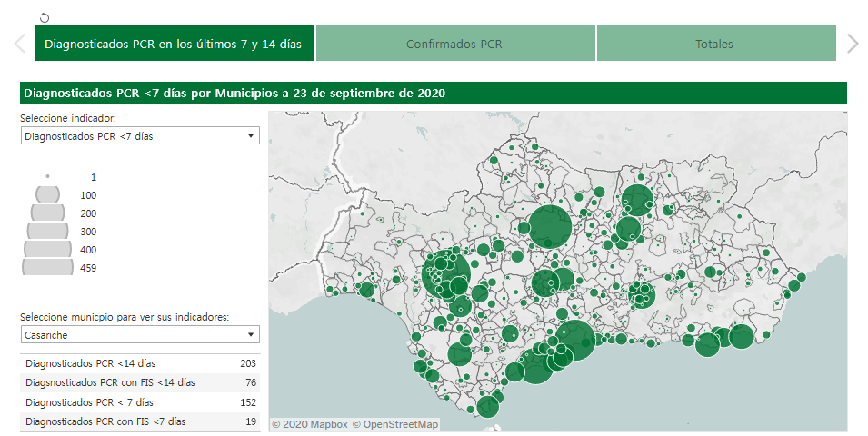The width and height of the screenshot is (868, 436).
Task: Select 'Diagnosticados PCR en los últimos 7 y 14 días' tab
Action: pyautogui.click(x=175, y=44)
